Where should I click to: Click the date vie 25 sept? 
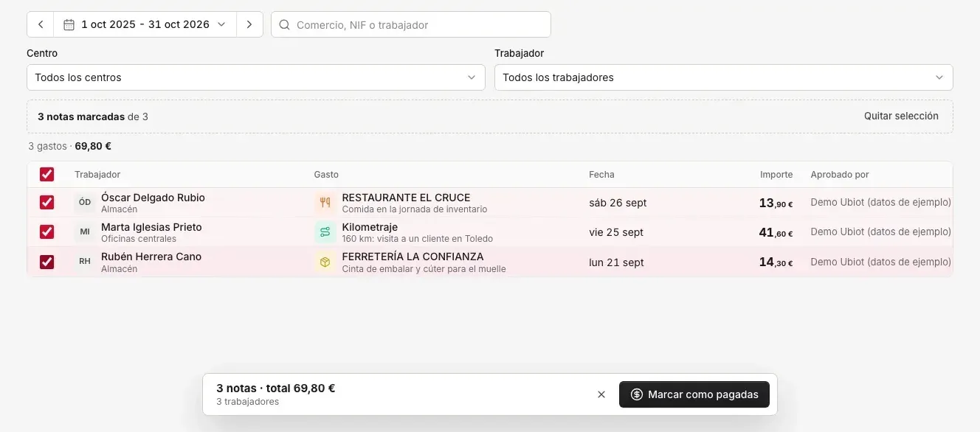pos(616,232)
